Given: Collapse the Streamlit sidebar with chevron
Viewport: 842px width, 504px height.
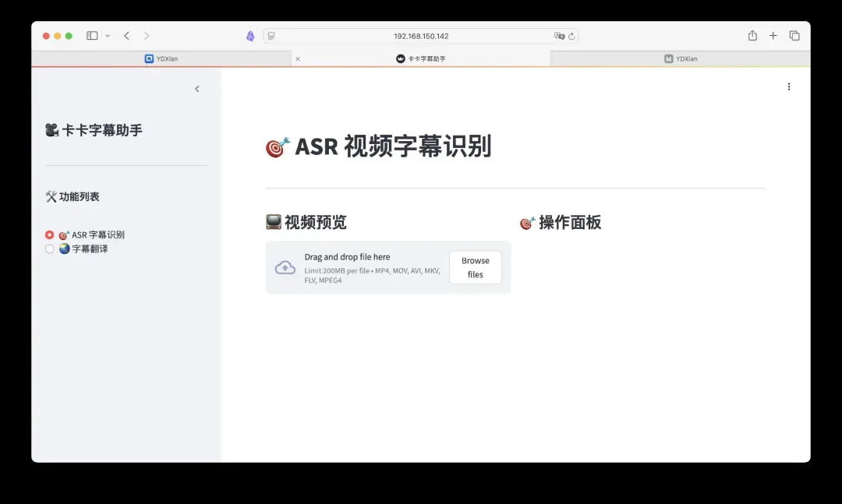Looking at the screenshot, I should pos(197,89).
